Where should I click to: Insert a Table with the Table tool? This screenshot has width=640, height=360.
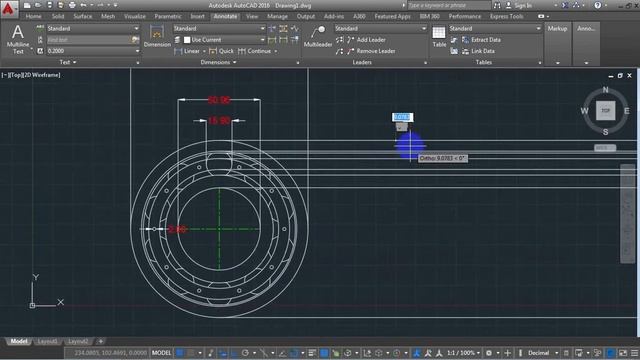439,37
